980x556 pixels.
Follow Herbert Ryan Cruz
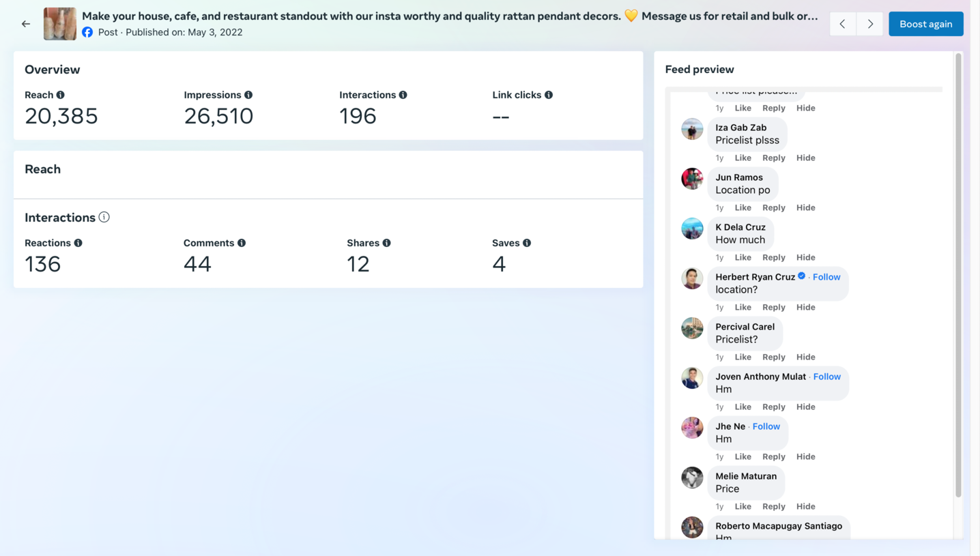point(826,277)
